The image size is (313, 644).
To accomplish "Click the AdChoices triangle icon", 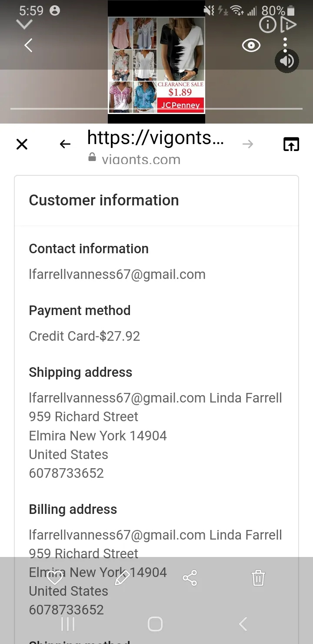I will [x=288, y=25].
